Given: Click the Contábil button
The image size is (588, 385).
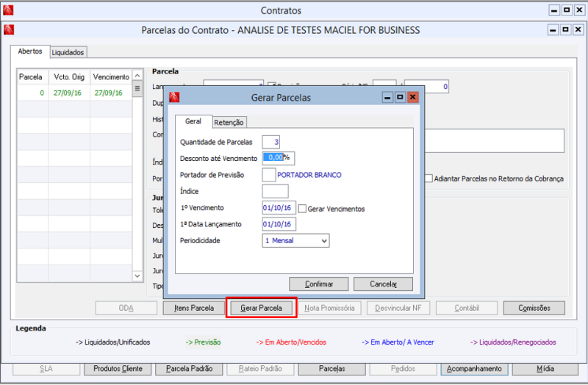Looking at the screenshot, I should point(467,308).
